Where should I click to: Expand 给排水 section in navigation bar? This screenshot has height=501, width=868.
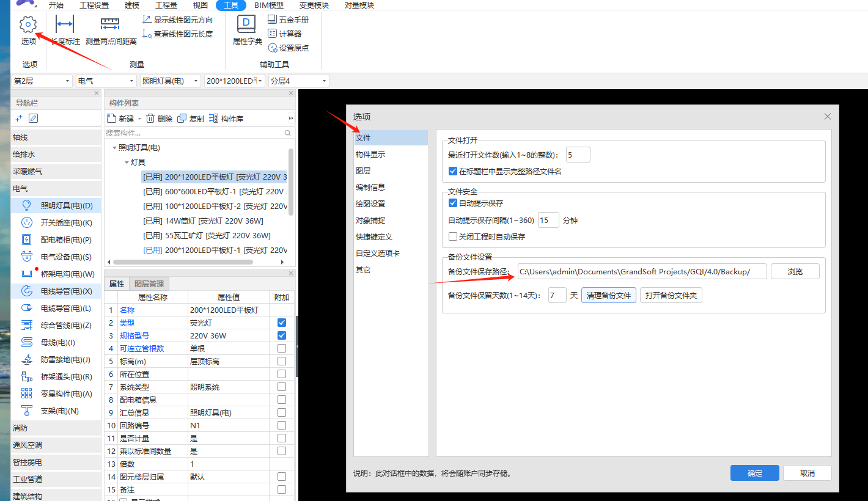(56, 155)
